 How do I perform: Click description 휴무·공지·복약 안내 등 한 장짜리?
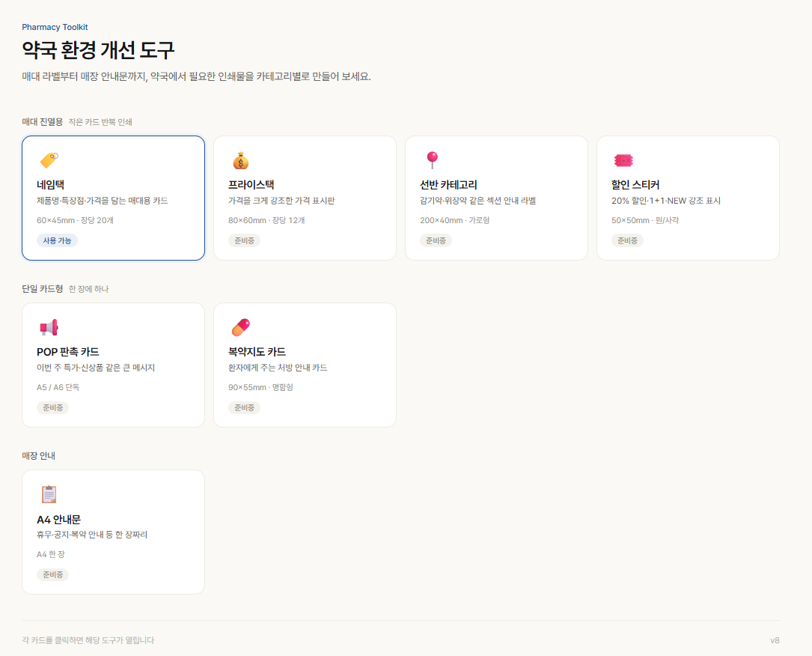click(x=92, y=534)
